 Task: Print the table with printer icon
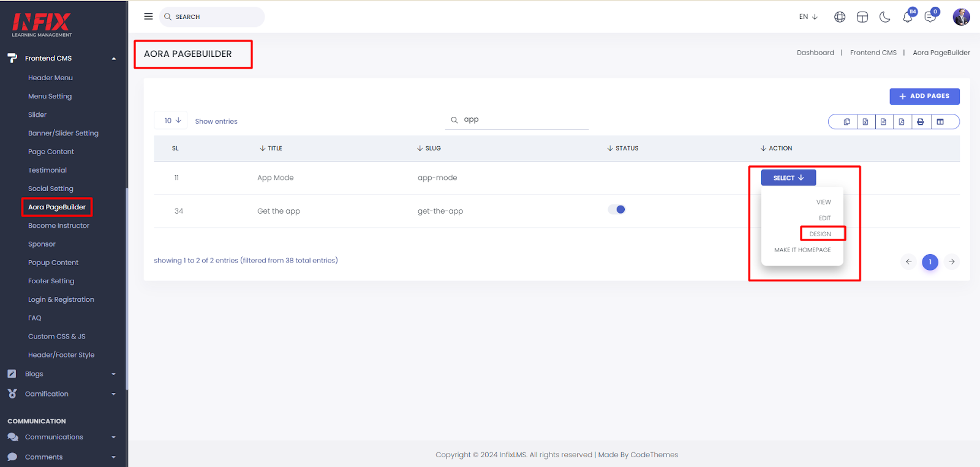(x=920, y=122)
